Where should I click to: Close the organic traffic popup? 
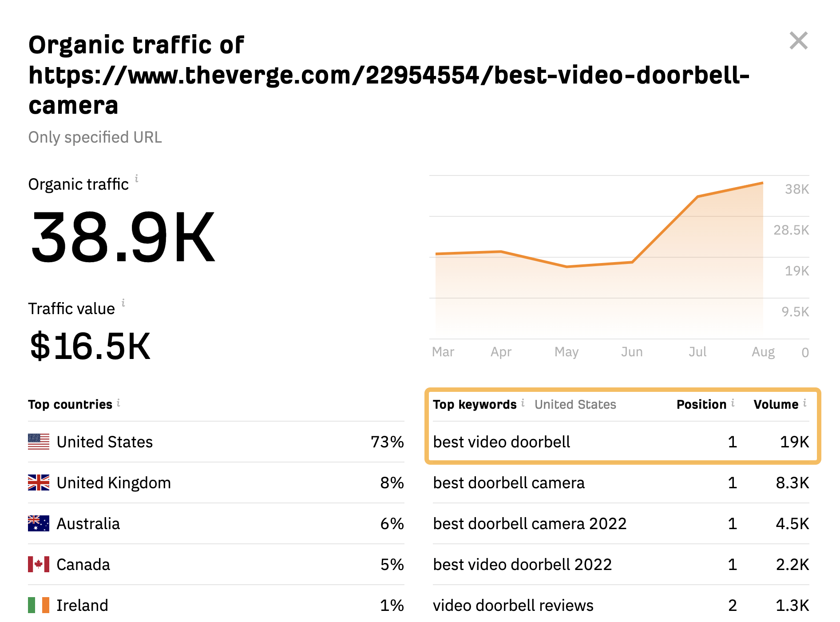click(x=799, y=41)
